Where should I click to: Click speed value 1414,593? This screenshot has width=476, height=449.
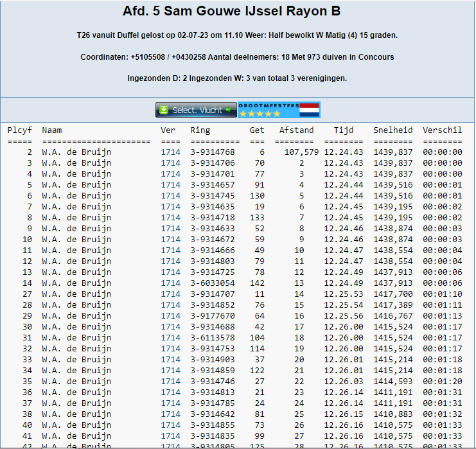point(393,382)
